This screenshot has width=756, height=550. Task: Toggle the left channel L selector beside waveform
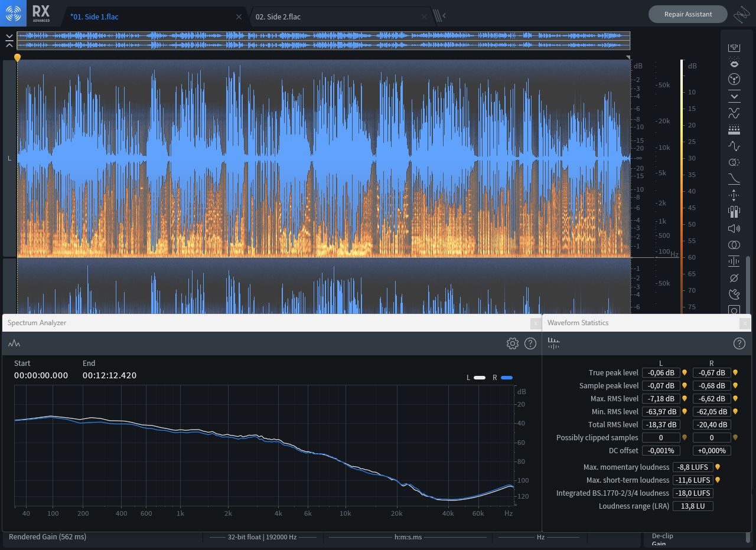click(x=9, y=158)
